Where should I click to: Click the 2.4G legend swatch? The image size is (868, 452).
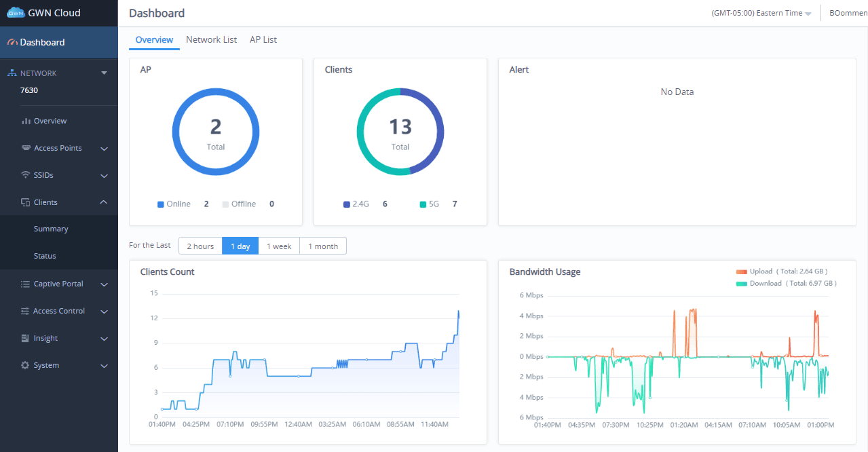[347, 204]
